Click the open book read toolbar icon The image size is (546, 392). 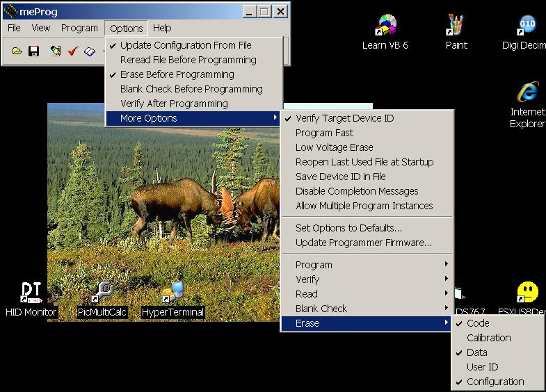tap(90, 51)
